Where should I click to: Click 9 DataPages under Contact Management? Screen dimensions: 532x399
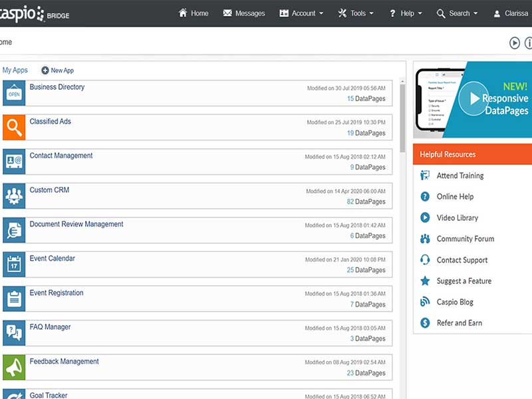pyautogui.click(x=368, y=168)
